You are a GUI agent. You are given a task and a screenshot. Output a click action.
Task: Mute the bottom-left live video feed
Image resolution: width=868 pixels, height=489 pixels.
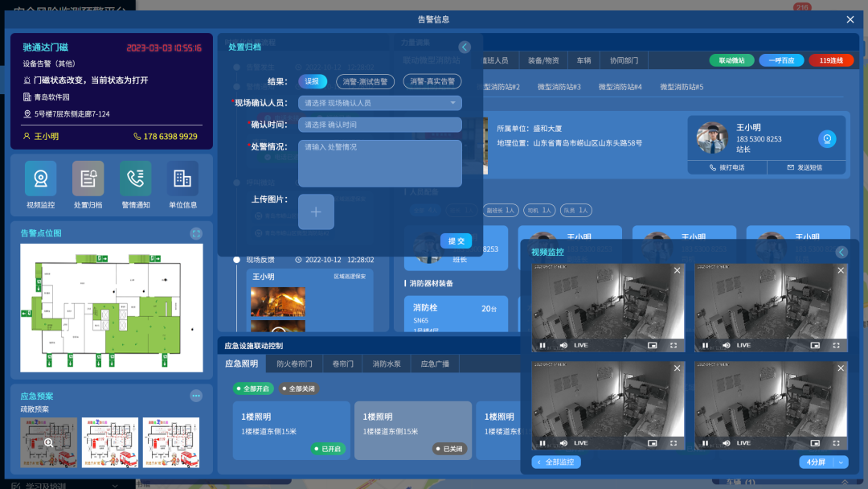563,443
